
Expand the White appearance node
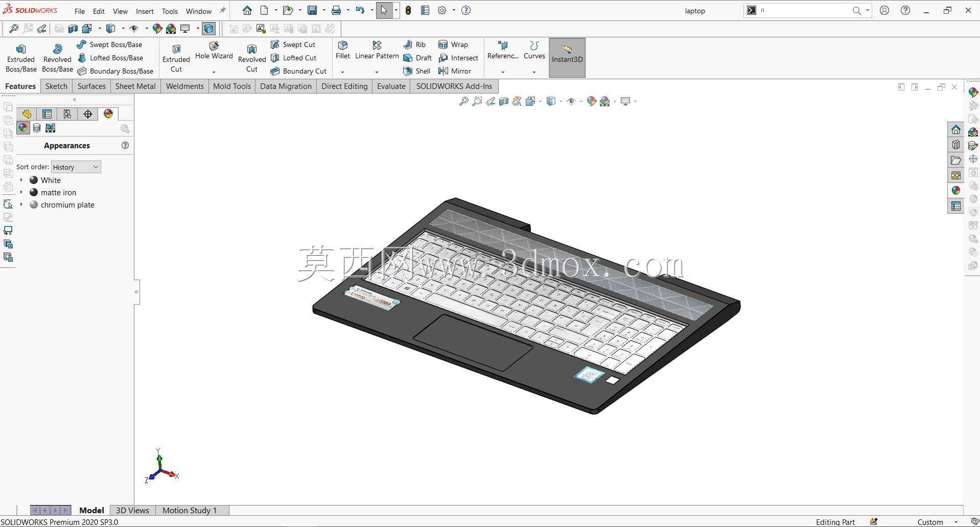pyautogui.click(x=21, y=180)
